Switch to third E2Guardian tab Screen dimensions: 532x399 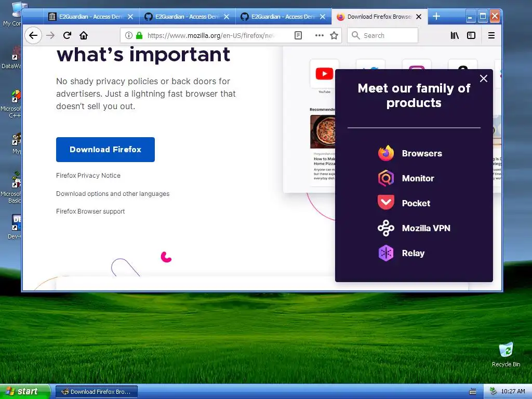point(282,17)
